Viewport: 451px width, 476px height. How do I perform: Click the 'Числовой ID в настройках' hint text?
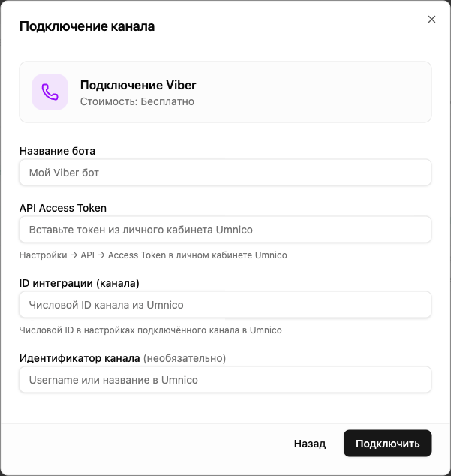[150, 330]
